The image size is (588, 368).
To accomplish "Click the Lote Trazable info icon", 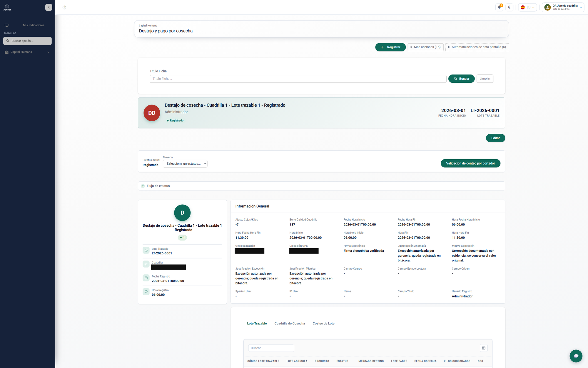I will pyautogui.click(x=146, y=250).
